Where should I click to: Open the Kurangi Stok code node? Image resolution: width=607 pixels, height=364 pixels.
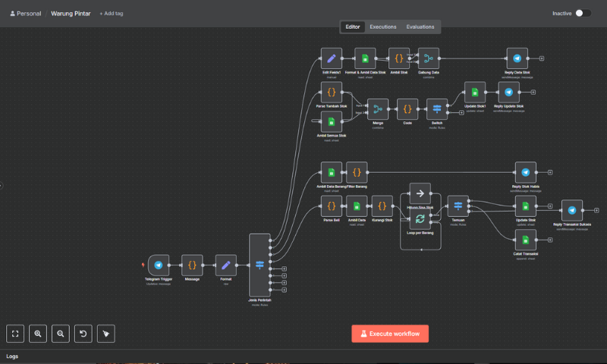pos(382,206)
